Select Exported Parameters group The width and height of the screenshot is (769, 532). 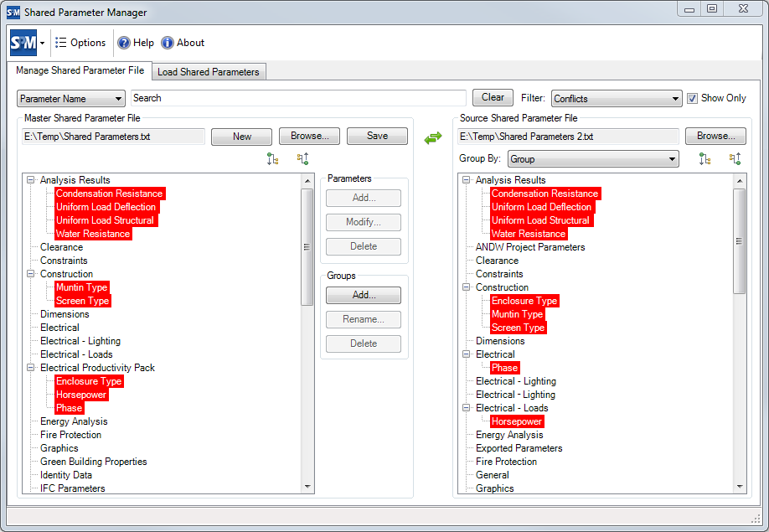pyautogui.click(x=519, y=448)
